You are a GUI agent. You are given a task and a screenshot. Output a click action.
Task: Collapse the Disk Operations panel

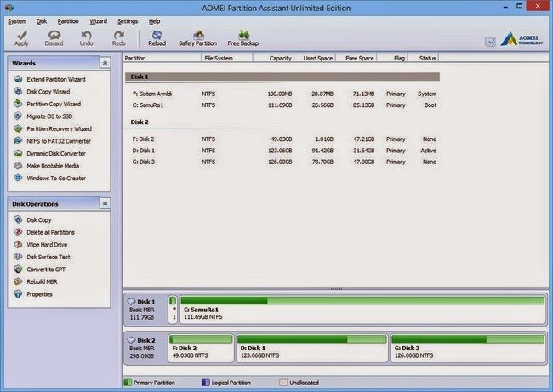105,203
